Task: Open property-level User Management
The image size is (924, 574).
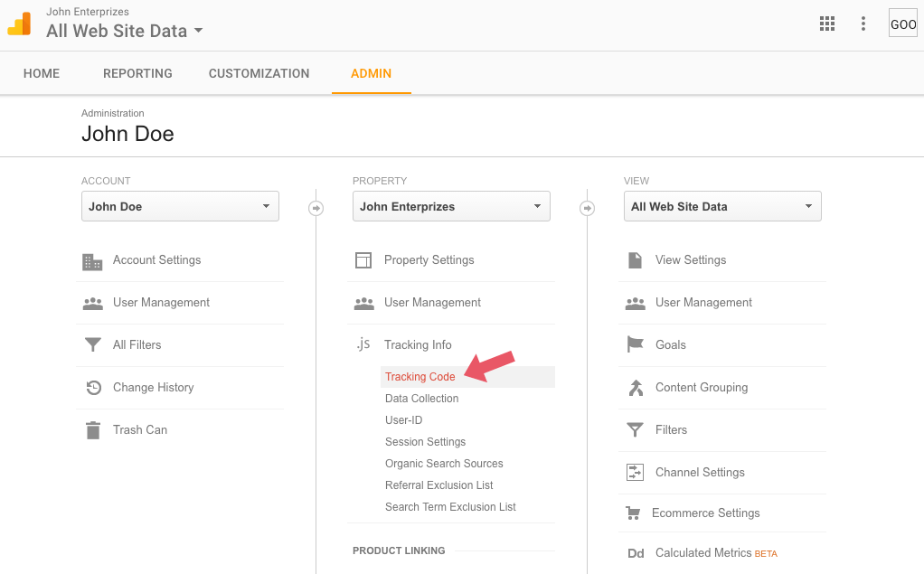Action: click(432, 302)
